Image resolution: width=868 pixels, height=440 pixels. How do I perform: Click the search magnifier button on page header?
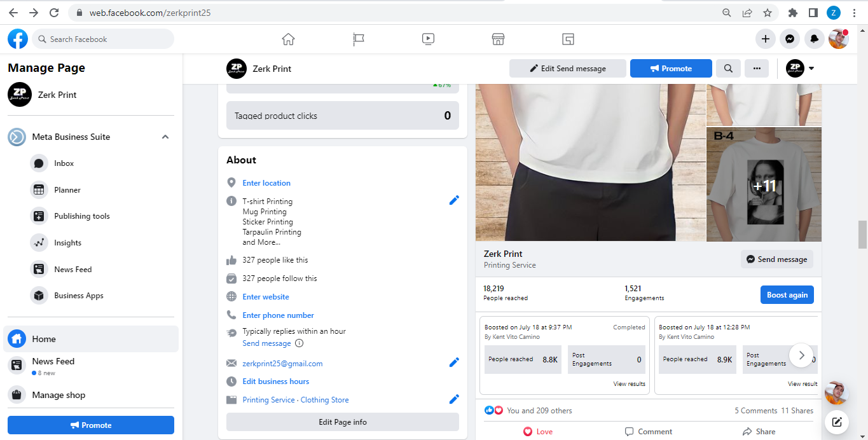(x=728, y=69)
